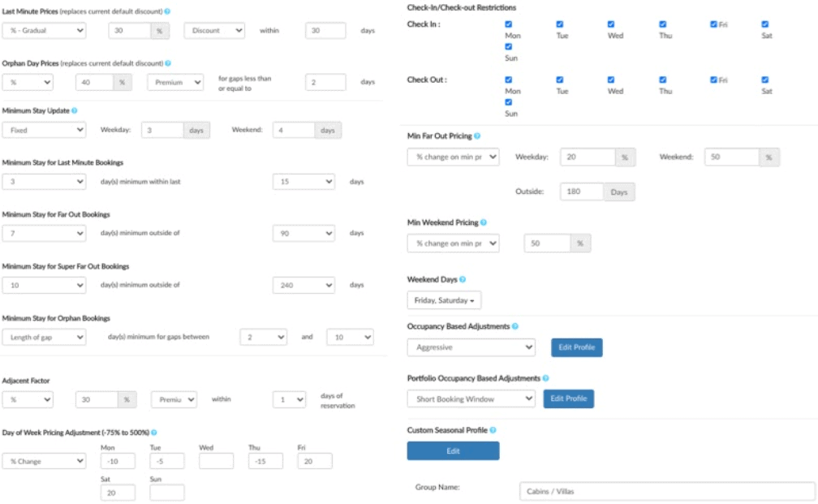
Task: Open the '% Change' day of week dropdown
Action: (45, 461)
